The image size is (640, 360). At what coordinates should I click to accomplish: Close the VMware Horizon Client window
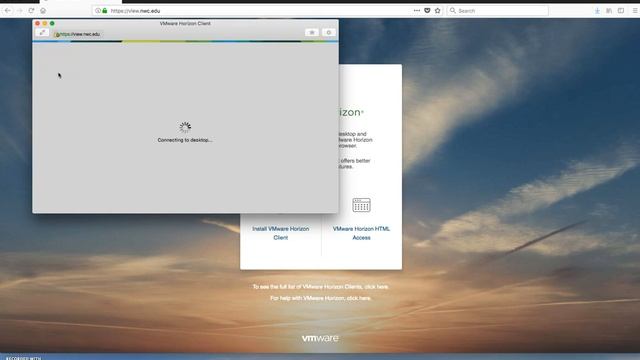click(38, 24)
